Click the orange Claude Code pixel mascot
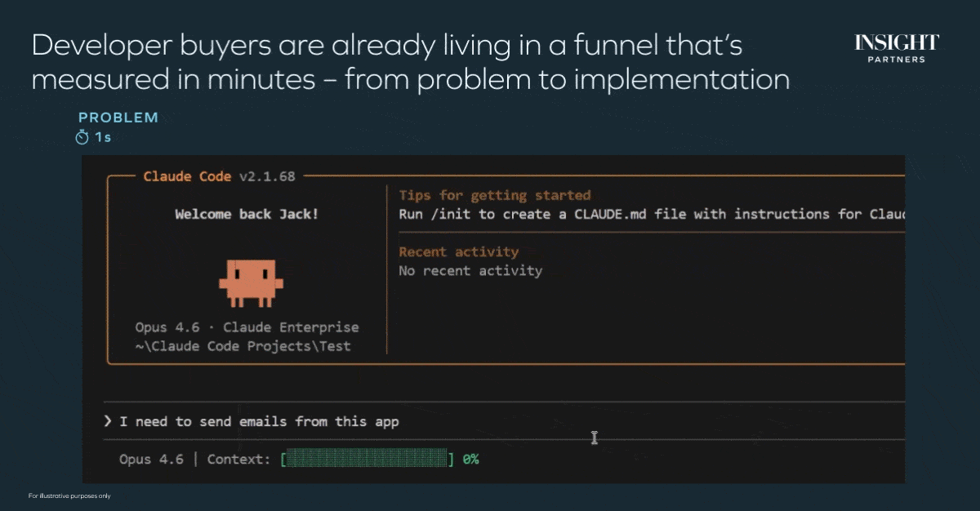 click(250, 282)
